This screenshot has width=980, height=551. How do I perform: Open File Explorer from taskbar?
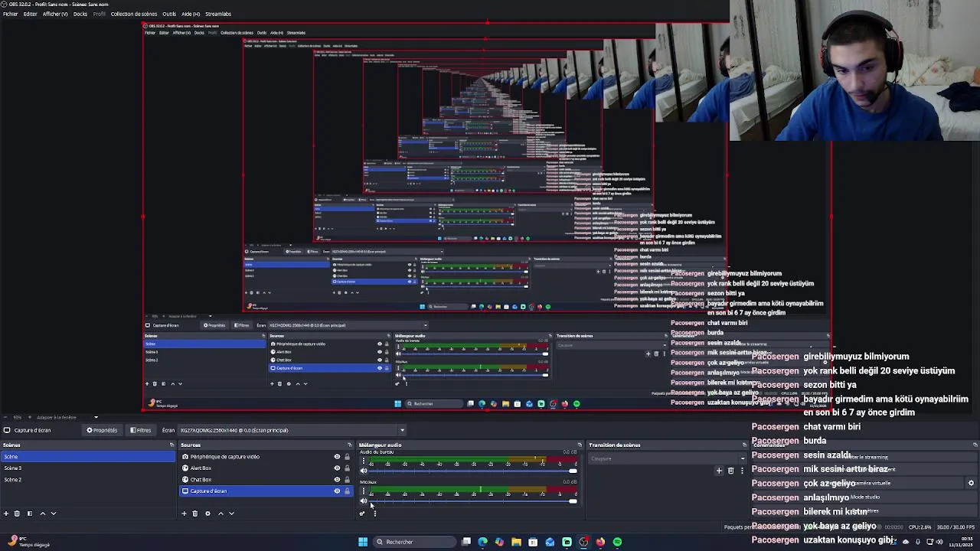pos(516,542)
